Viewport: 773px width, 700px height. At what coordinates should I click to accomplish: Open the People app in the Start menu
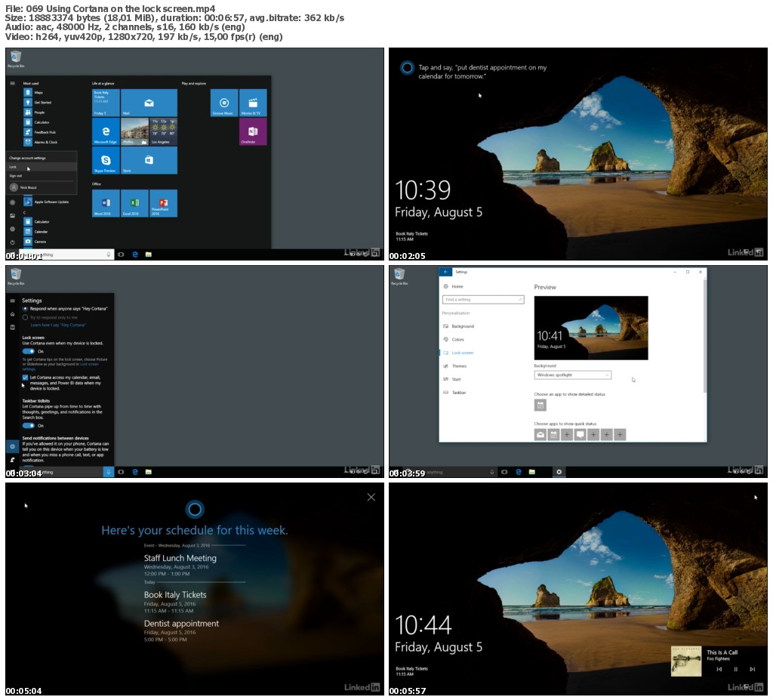click(35, 113)
